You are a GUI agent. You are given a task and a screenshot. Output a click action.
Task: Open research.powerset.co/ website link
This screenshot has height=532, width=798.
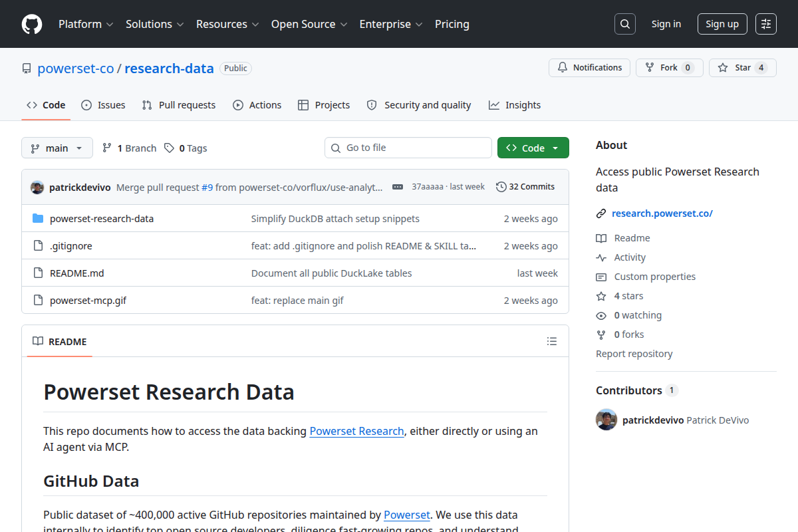662,213
